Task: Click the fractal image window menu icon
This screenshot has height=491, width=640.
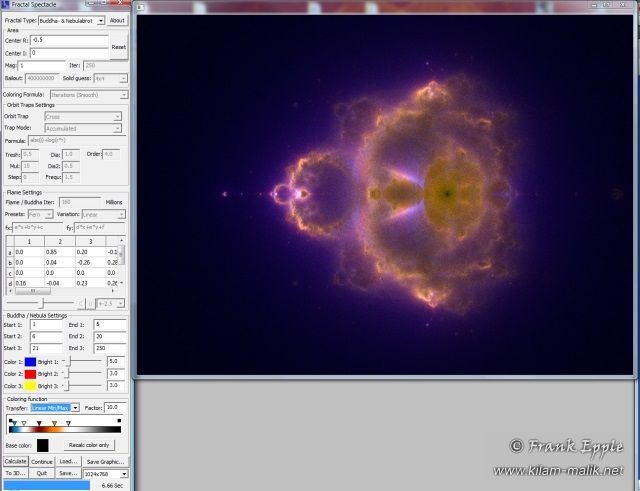Action: [140, 7]
